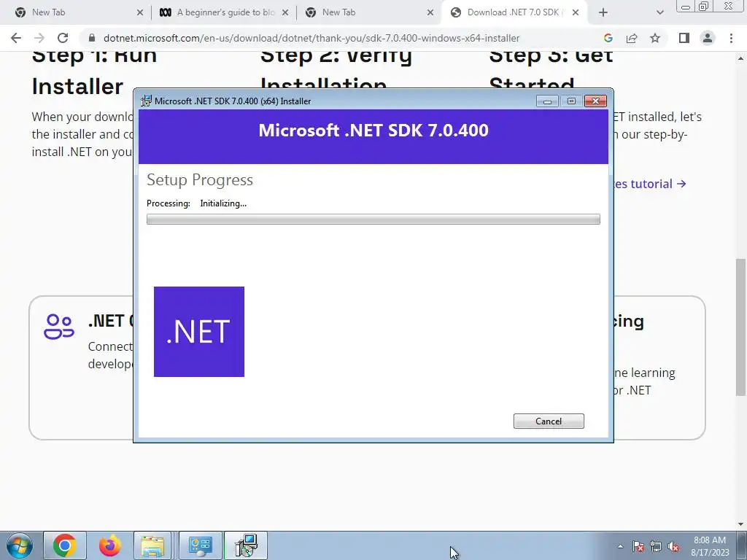Share this page icon
Image resolution: width=747 pixels, height=560 pixels.
click(x=632, y=38)
